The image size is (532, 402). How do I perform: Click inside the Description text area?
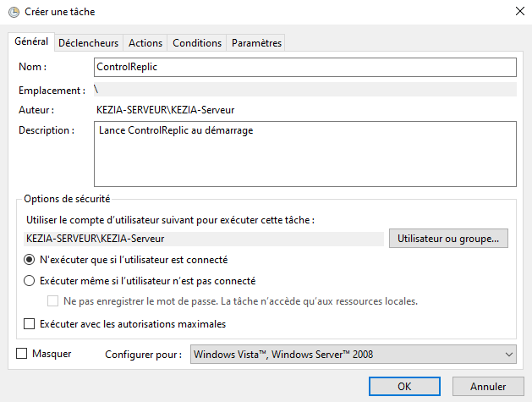coord(304,153)
